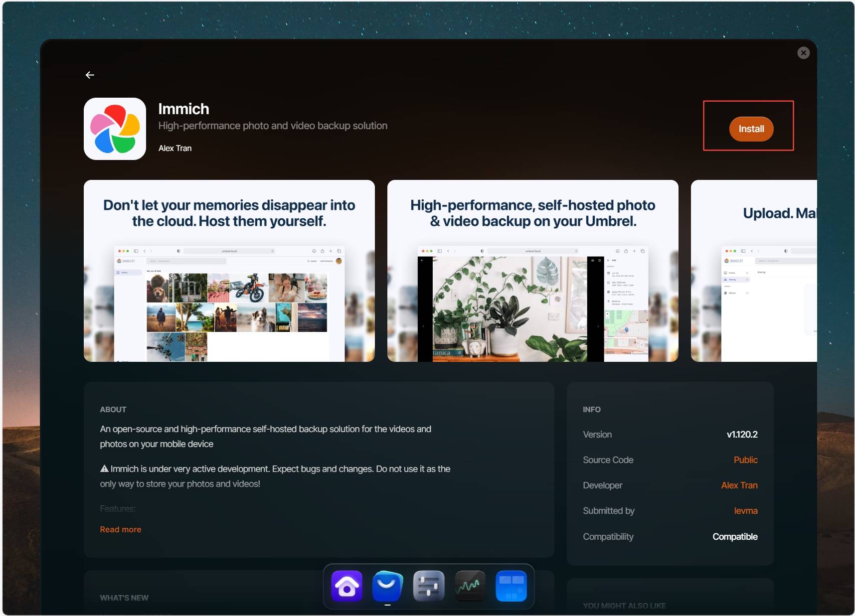Open the Settings sliders icon in the dock
The height and width of the screenshot is (616, 855).
[x=429, y=586]
